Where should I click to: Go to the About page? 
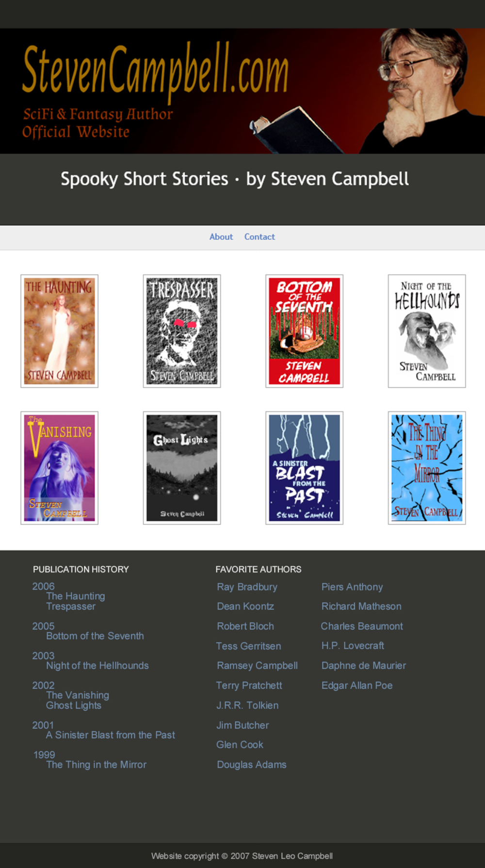click(221, 237)
